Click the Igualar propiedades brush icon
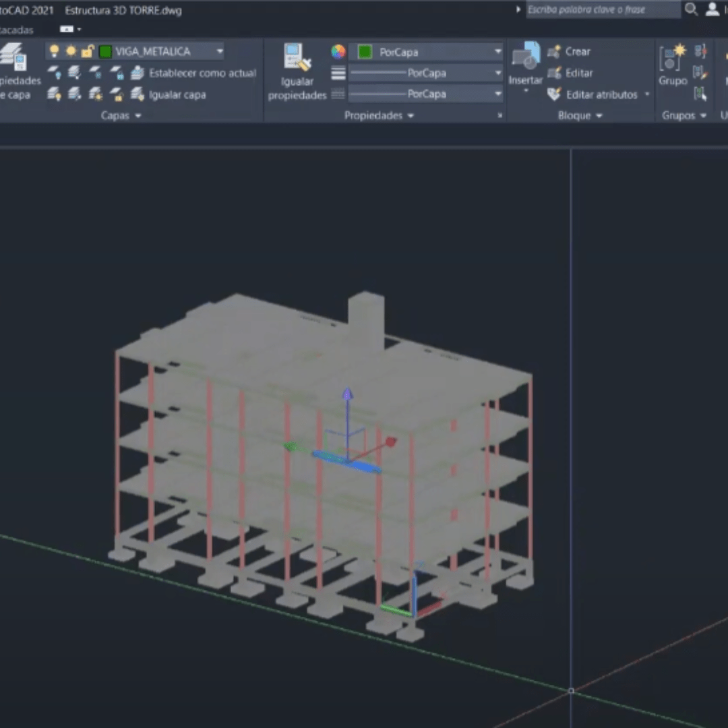This screenshot has width=728, height=728. click(x=297, y=58)
